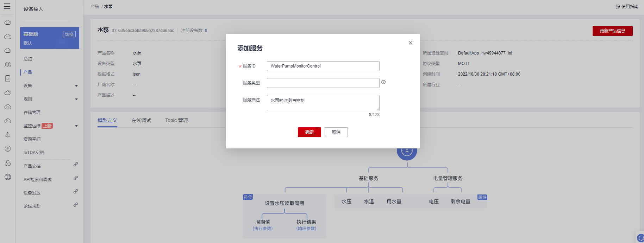This screenshot has height=243, width=644.
Task: Open 产品 in the sidebar
Action: coord(28,72)
